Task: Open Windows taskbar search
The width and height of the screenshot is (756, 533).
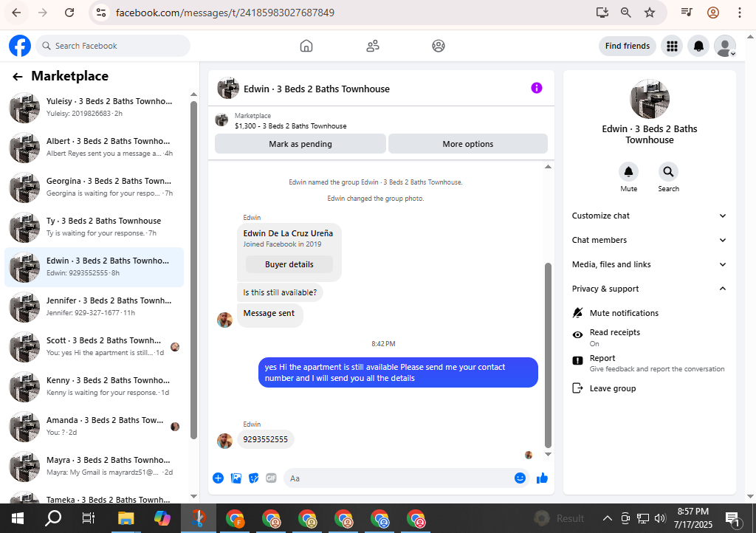Action: pyautogui.click(x=53, y=518)
